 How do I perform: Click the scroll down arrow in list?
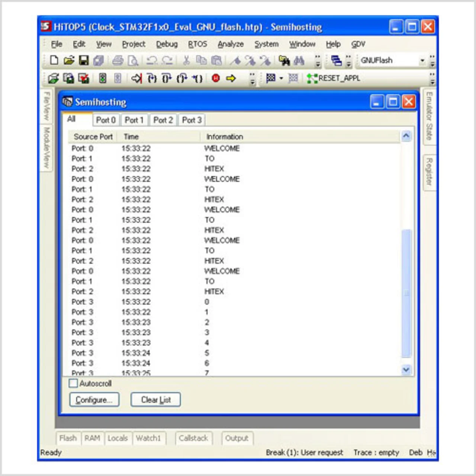[x=406, y=370]
